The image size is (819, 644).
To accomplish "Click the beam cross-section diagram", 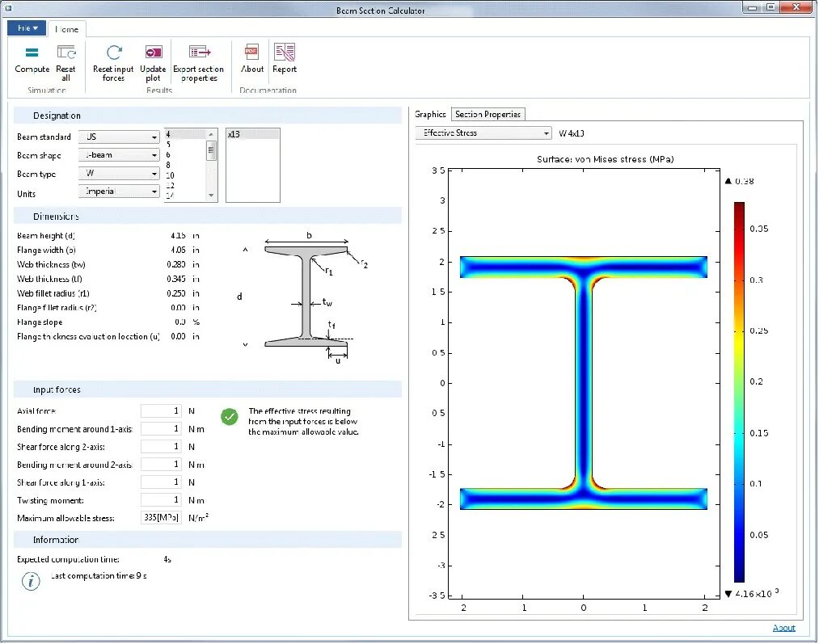I will coord(306,297).
